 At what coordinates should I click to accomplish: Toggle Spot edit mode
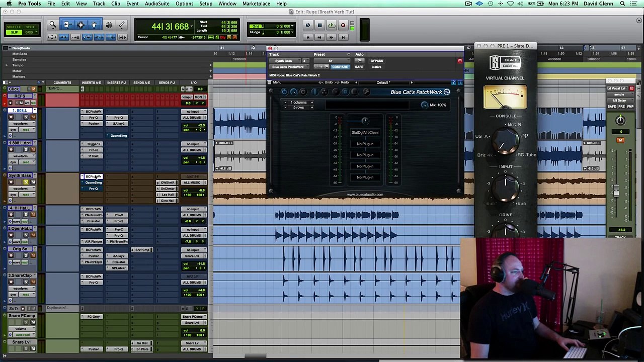(30, 27)
